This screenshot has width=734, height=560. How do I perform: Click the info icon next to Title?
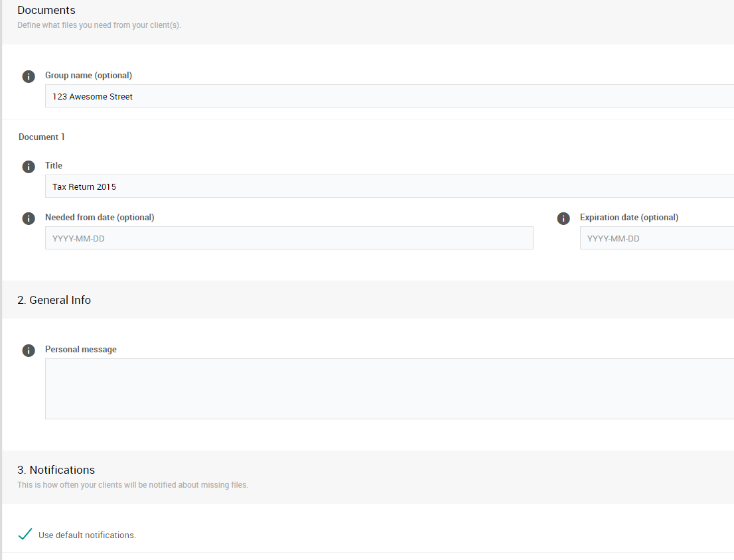click(29, 167)
